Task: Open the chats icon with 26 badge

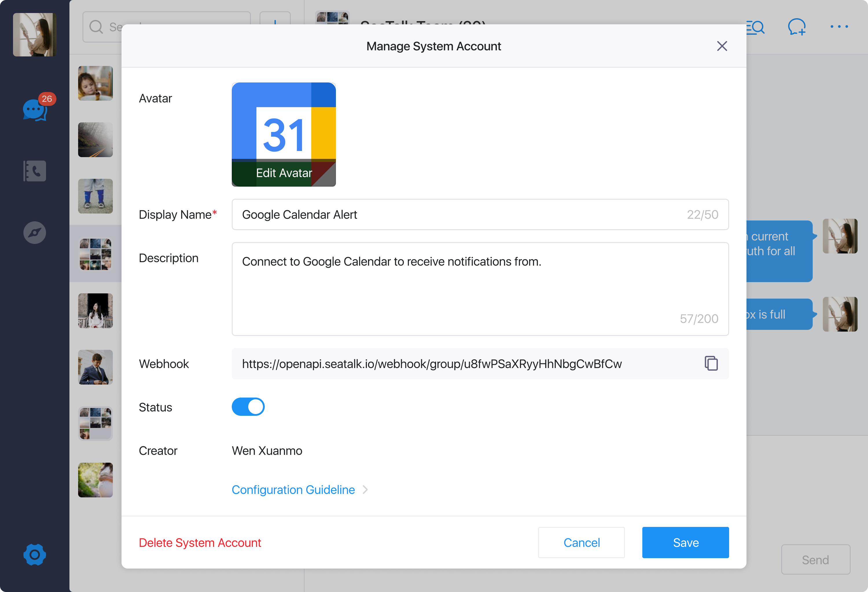Action: (35, 110)
